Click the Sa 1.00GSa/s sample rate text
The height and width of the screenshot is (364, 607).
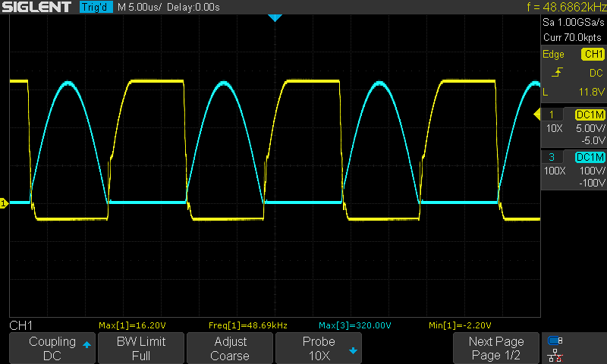point(574,22)
